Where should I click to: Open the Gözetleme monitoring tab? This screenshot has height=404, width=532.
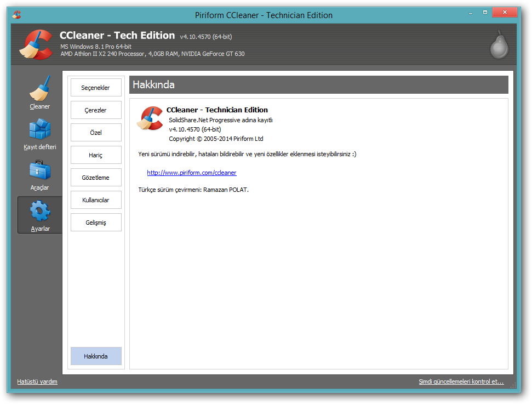[x=96, y=178]
